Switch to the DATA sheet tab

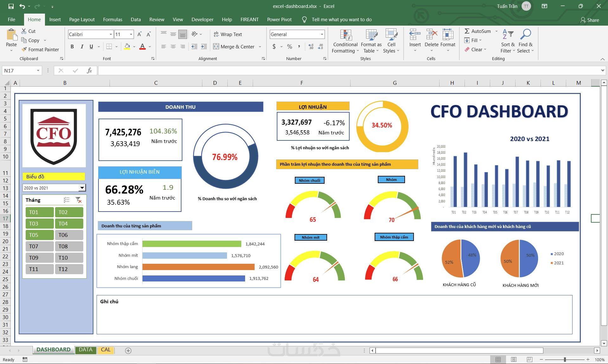tap(85, 350)
